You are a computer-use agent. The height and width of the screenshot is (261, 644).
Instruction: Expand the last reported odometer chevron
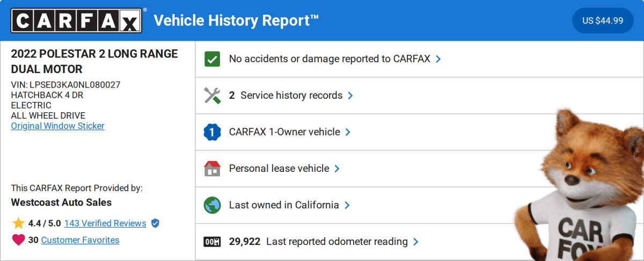click(416, 242)
